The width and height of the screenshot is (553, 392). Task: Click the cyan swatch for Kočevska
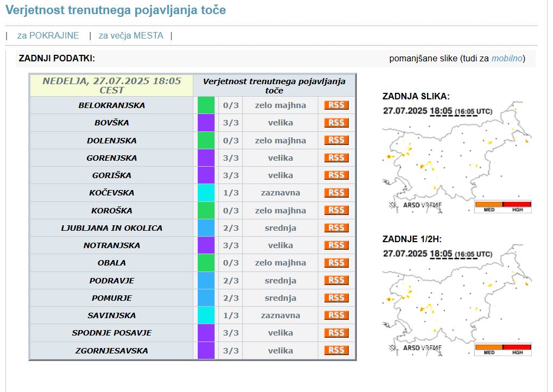(x=206, y=193)
